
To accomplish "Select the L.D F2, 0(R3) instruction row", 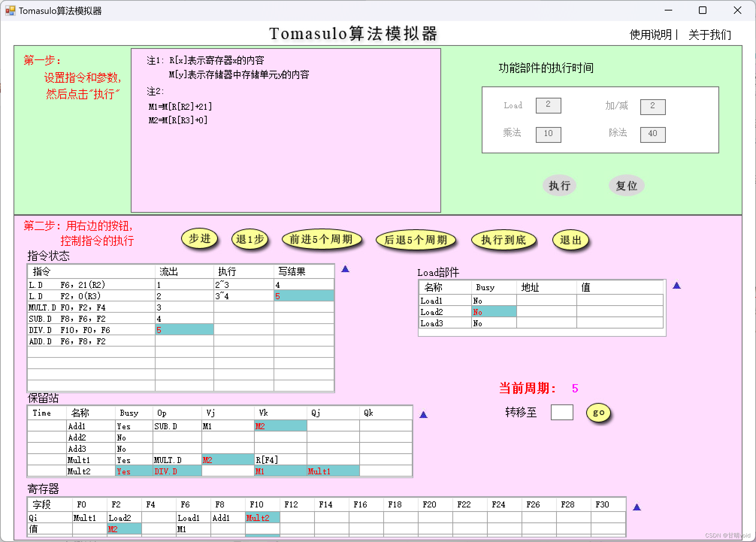I will [x=181, y=296].
